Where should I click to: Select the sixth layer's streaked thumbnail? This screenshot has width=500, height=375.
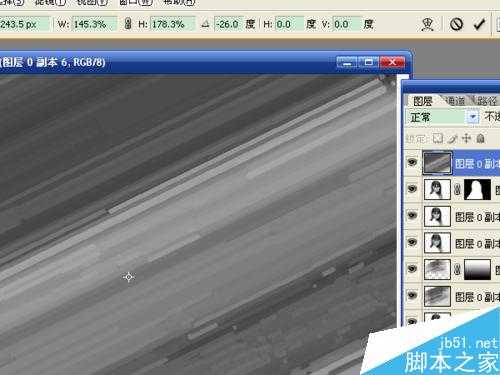tap(437, 296)
